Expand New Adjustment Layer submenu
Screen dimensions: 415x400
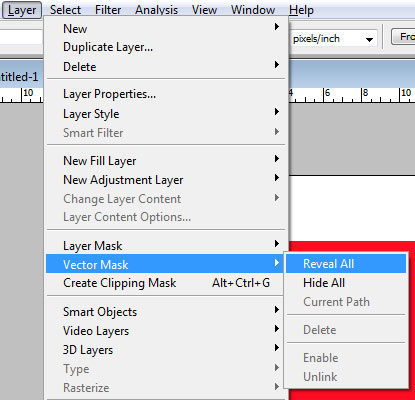click(166, 180)
